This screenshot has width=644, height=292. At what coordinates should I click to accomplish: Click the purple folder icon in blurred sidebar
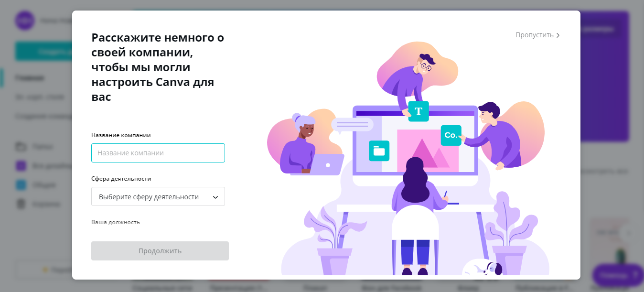tap(21, 166)
